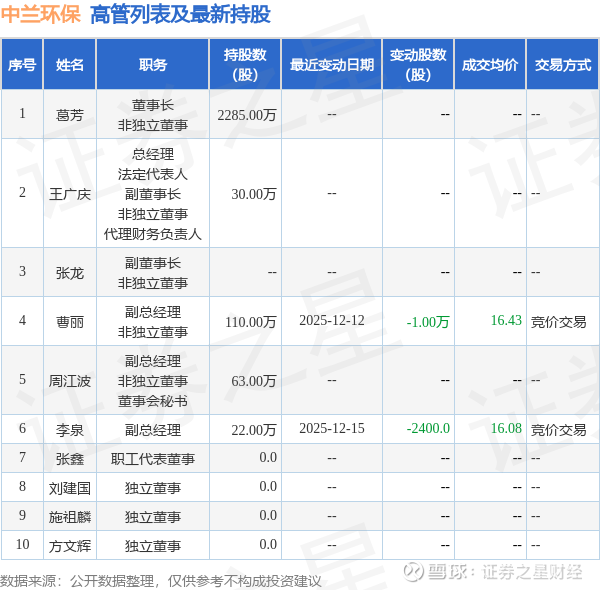Click the date 2025-12-15
Viewport: 600px width, 590px height.
(x=332, y=429)
